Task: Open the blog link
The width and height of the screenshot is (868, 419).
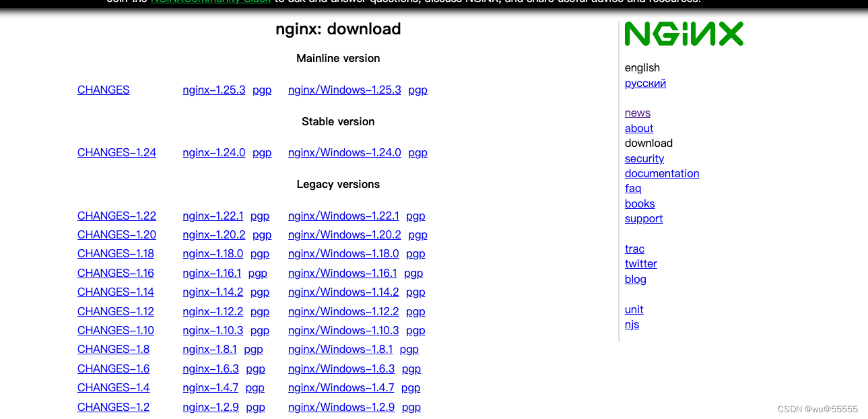Action: tap(636, 279)
